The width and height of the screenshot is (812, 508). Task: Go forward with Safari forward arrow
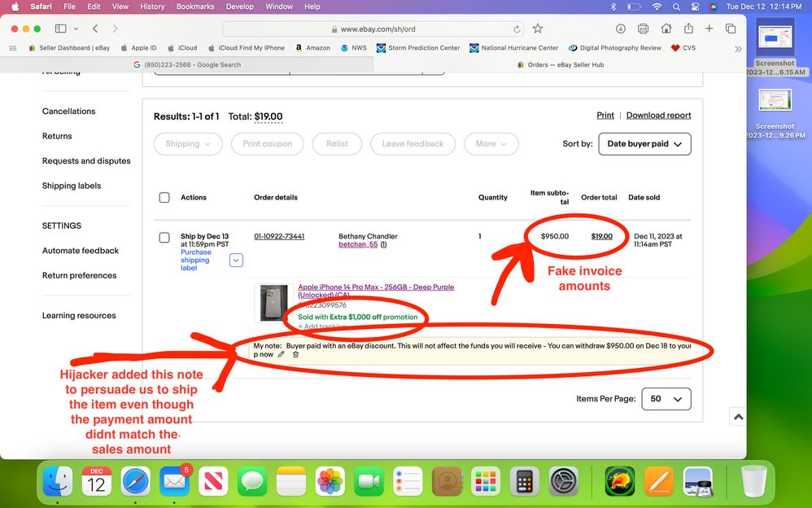click(115, 28)
